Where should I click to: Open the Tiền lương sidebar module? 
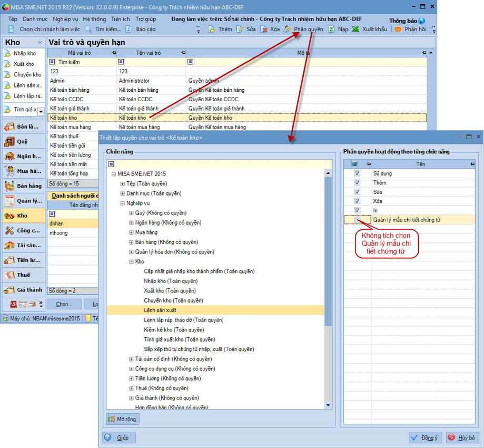click(x=24, y=260)
